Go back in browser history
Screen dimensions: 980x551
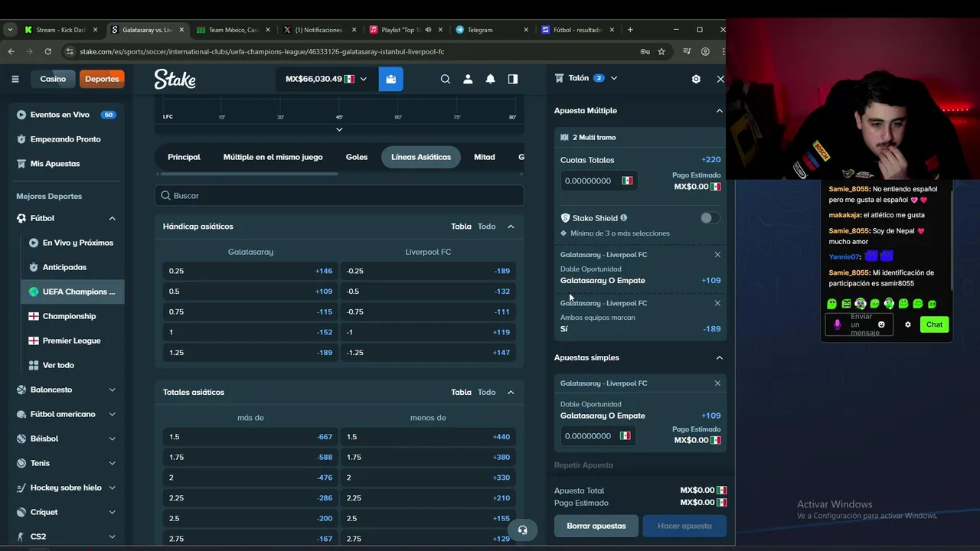tap(11, 51)
